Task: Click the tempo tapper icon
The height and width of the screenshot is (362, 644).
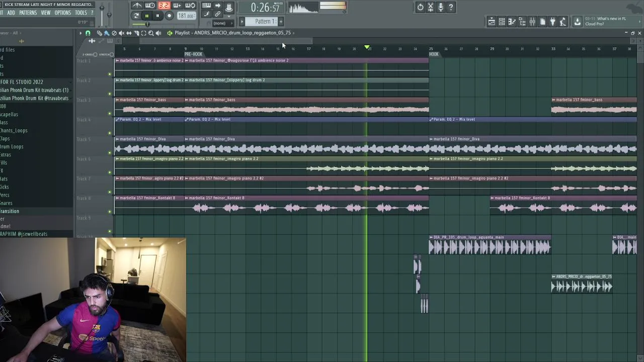Action: point(563,22)
